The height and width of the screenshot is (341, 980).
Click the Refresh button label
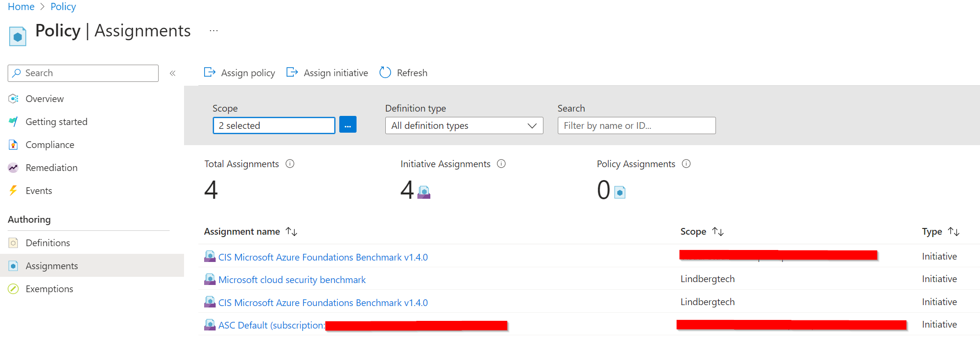(x=412, y=73)
